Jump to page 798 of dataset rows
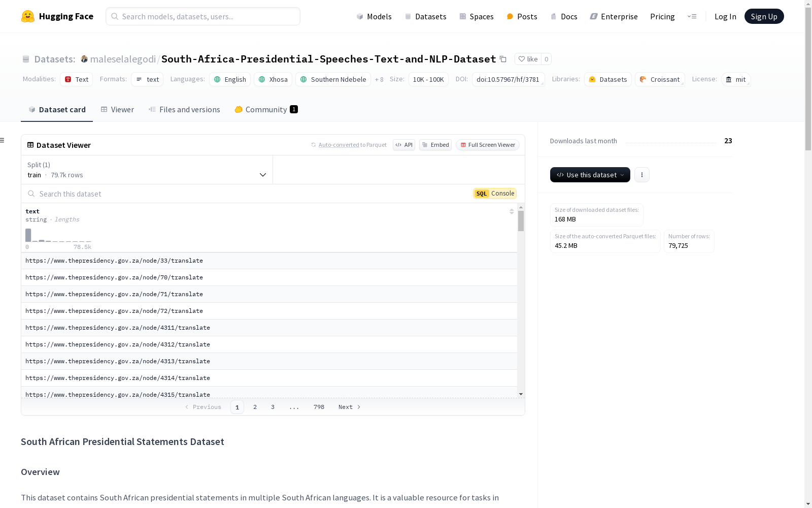 tap(319, 407)
